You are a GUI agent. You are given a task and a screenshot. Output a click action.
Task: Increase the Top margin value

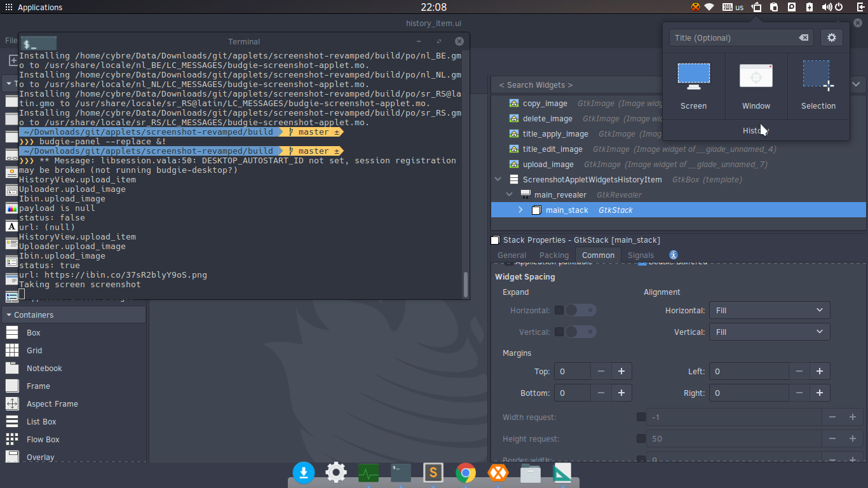(x=621, y=371)
